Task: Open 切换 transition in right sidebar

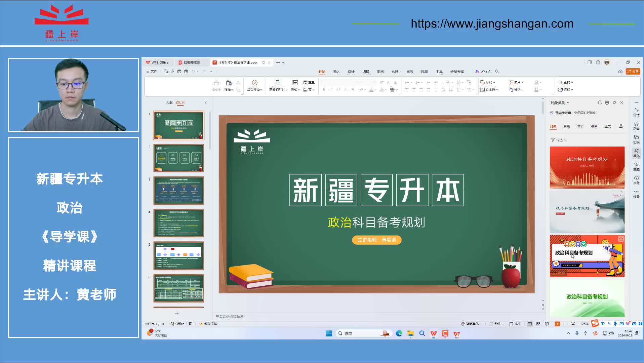Action: tap(636, 139)
